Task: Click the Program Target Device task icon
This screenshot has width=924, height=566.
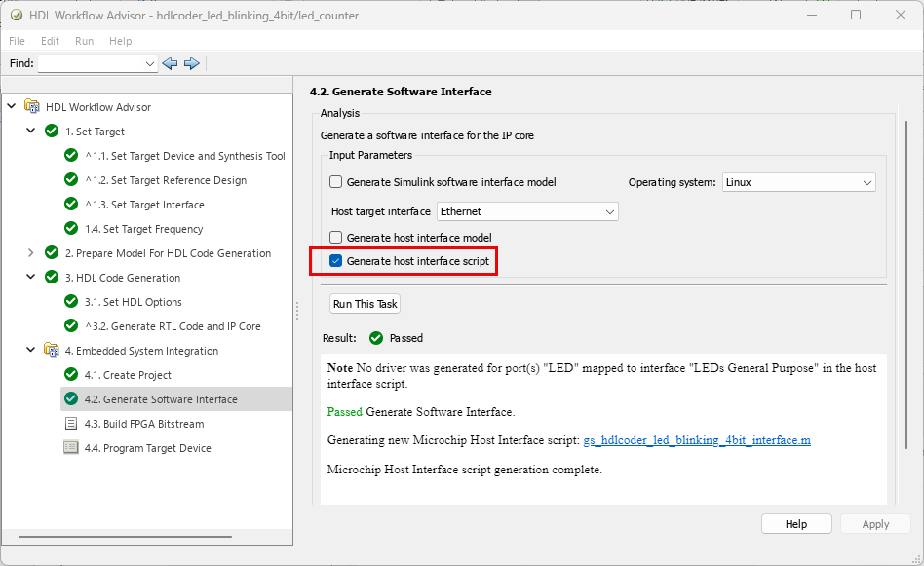Action: 70,448
